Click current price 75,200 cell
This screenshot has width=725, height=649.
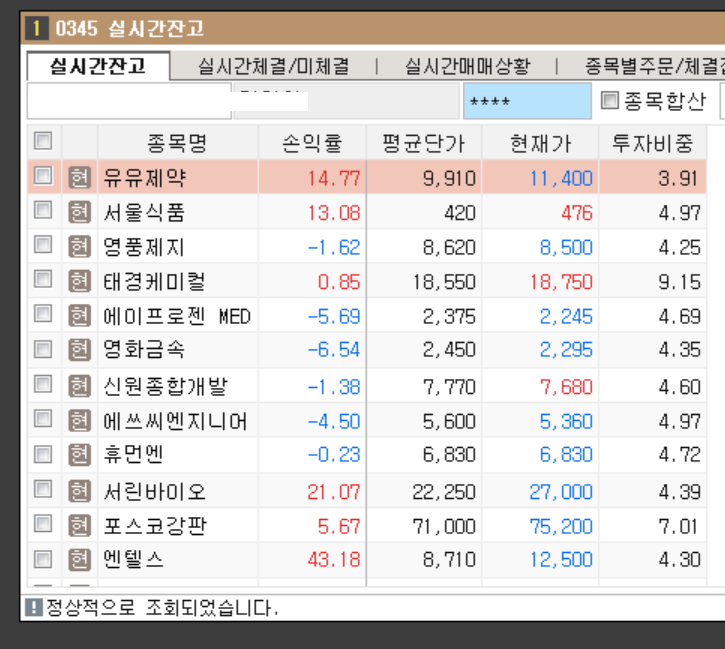click(x=541, y=526)
